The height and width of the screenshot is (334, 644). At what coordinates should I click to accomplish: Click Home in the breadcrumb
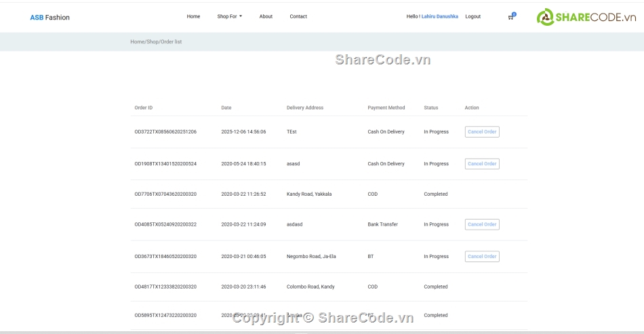pyautogui.click(x=137, y=42)
